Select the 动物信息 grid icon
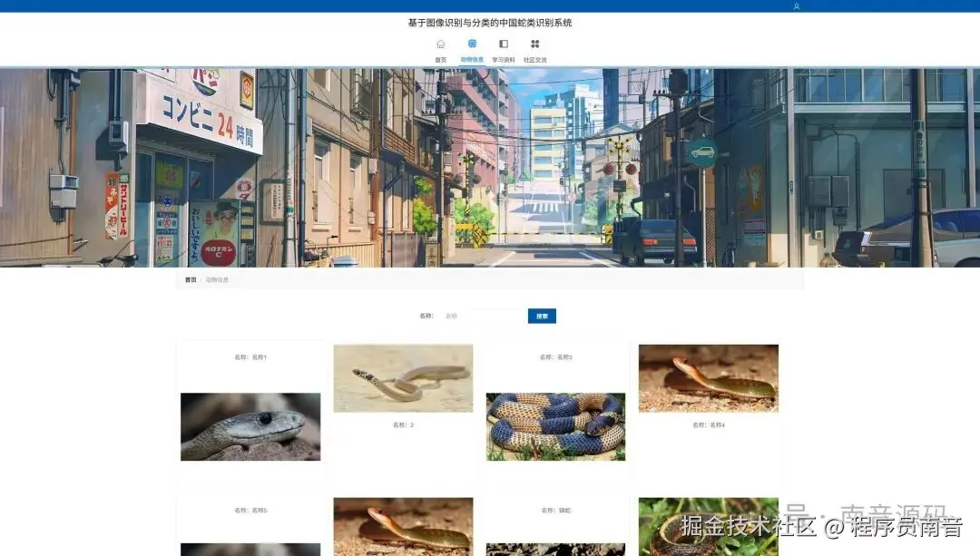Screen dimensions: 980x556 tap(472, 43)
